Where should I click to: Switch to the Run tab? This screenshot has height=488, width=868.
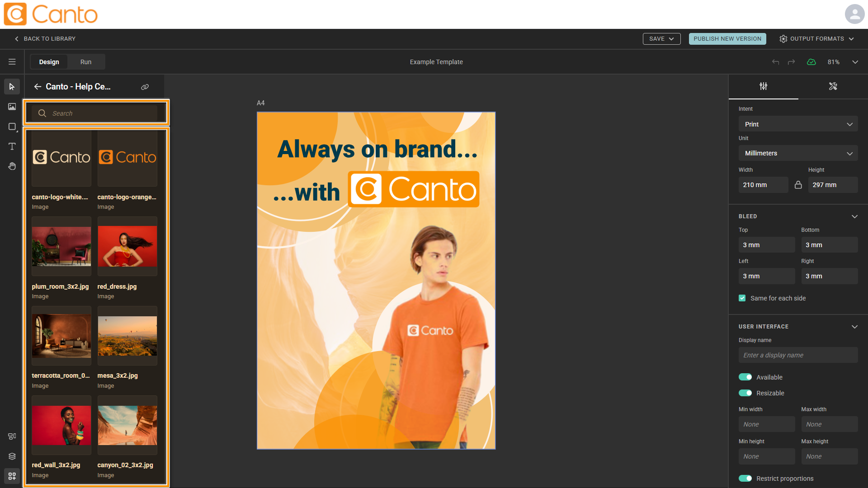click(86, 62)
